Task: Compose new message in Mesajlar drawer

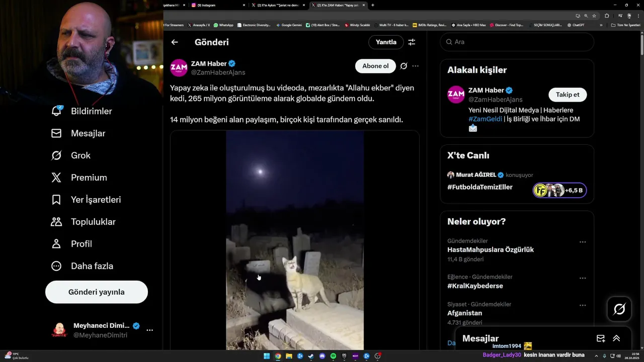Action: (x=601, y=338)
